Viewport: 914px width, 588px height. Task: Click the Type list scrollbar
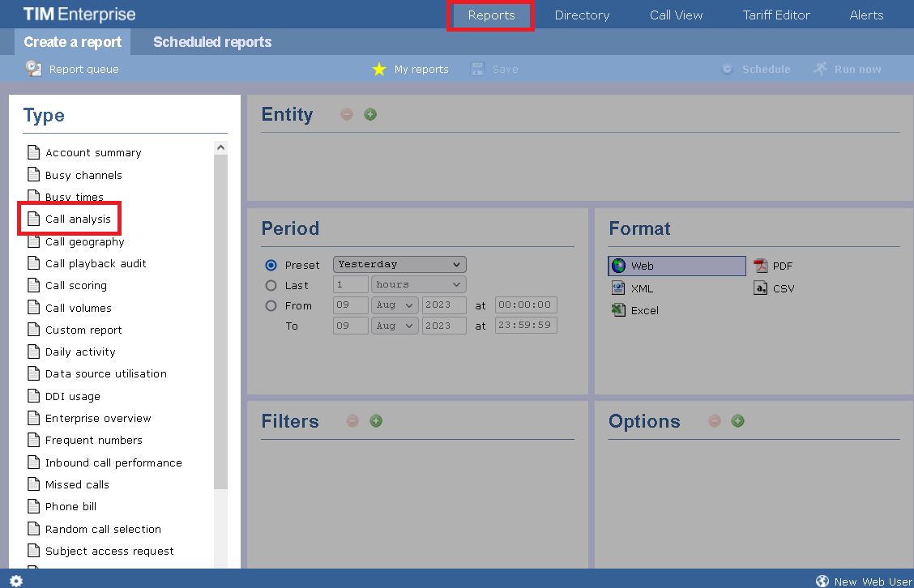[x=220, y=324]
